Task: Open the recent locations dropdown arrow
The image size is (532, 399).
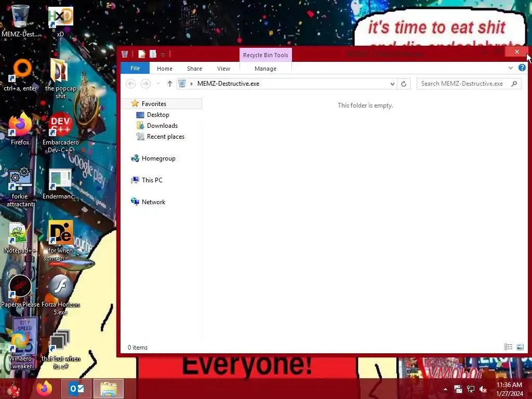Action: (x=158, y=84)
